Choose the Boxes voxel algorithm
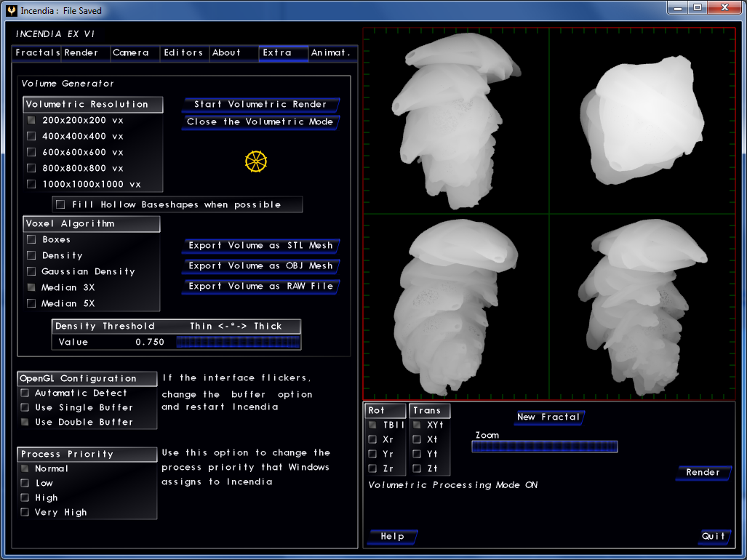The width and height of the screenshot is (747, 560). (31, 239)
